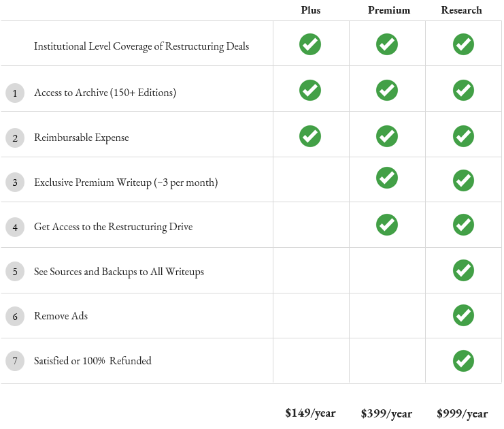Select the Research plan header
This screenshot has width=504, height=429.
tap(461, 10)
